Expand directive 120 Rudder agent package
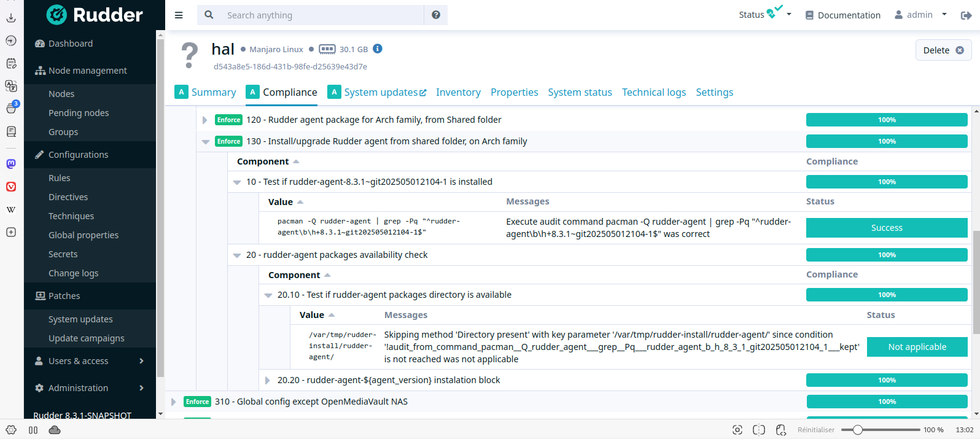The image size is (980, 439). click(x=205, y=120)
